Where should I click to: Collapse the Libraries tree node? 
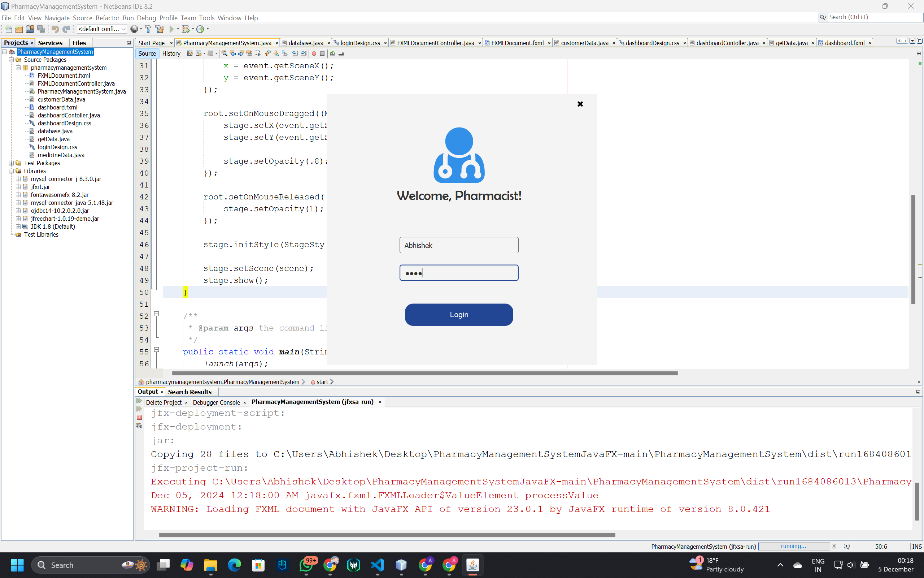[x=12, y=171]
